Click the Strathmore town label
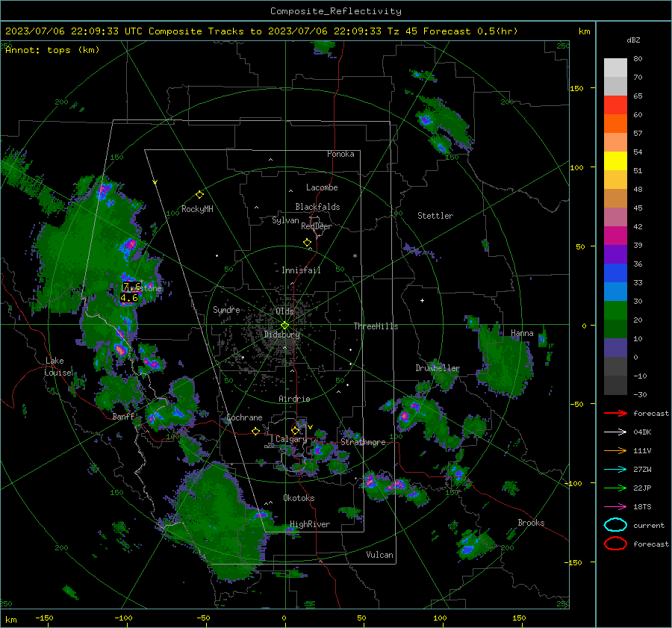Screen dimensions: 672x628 click(x=363, y=442)
